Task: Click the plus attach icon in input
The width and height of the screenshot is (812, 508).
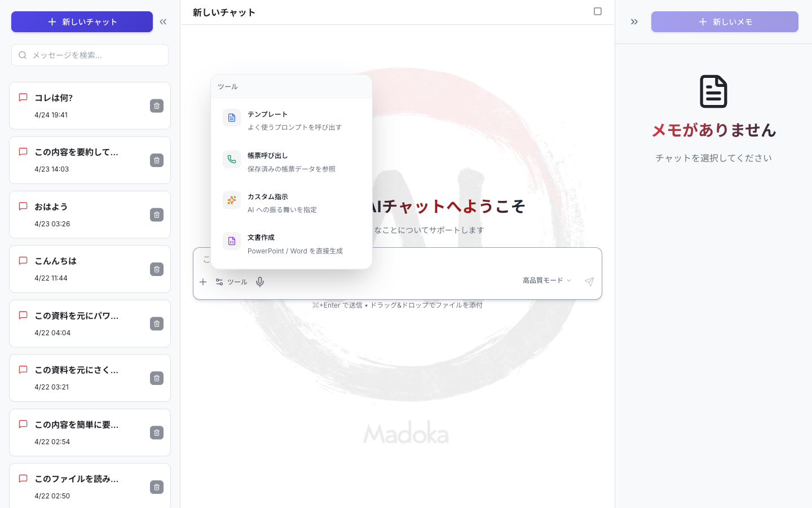Action: (203, 282)
